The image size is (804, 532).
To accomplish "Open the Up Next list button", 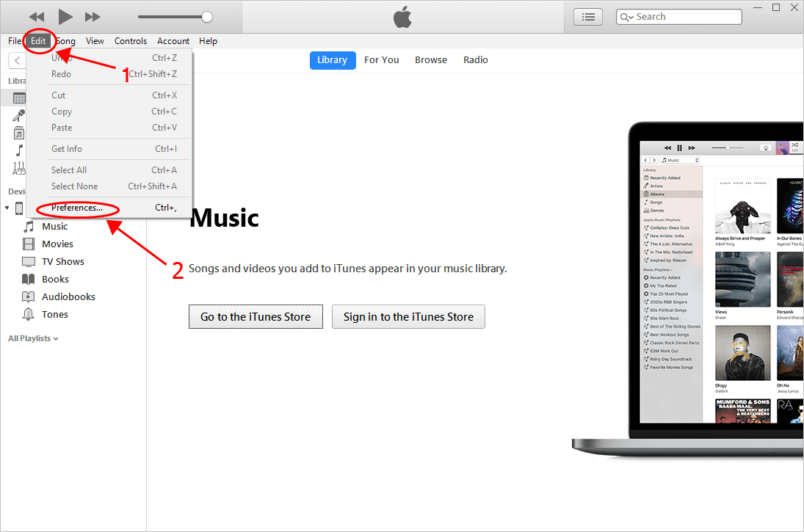I will [587, 17].
